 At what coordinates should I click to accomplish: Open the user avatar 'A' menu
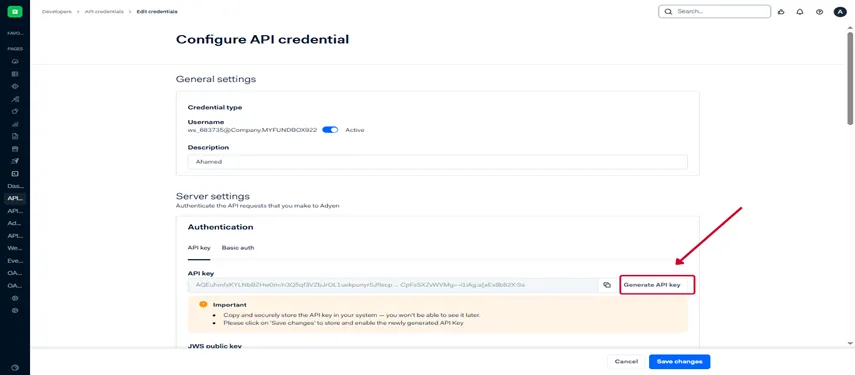point(840,11)
